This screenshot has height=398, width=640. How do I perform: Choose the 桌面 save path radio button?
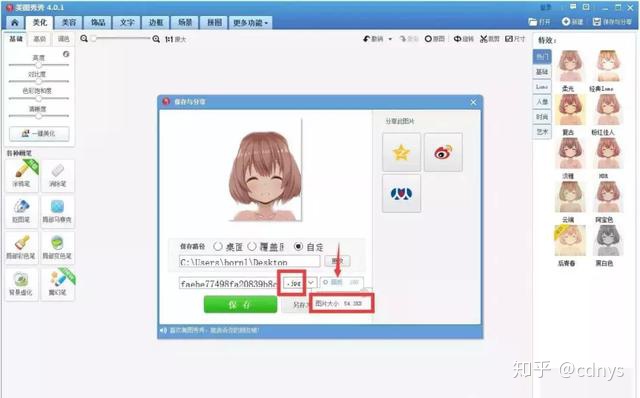tap(218, 247)
